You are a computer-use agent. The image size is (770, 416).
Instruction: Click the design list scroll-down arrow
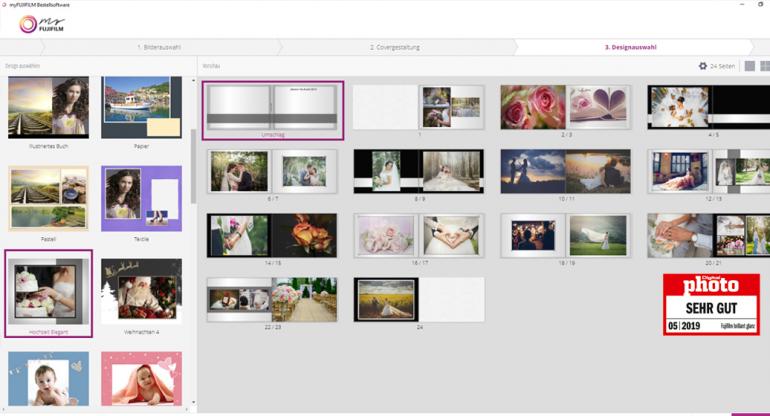tap(193, 402)
